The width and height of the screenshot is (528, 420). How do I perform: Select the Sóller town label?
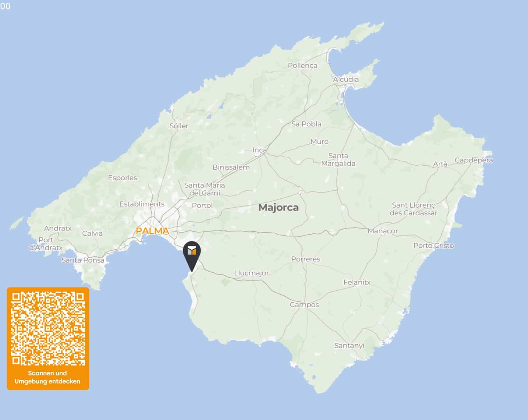179,126
